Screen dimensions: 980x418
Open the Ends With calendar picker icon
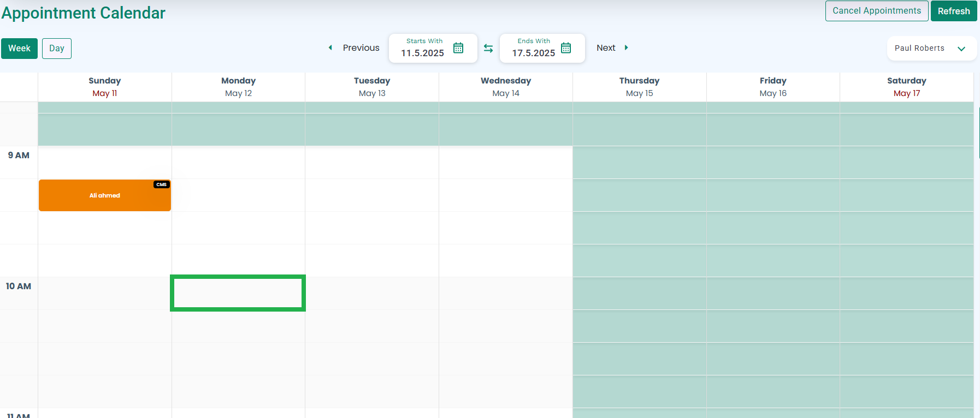tap(566, 48)
